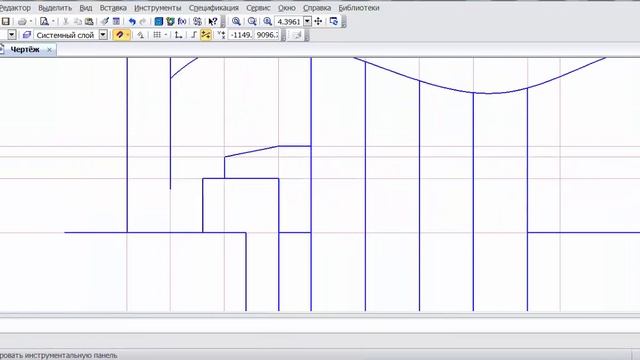The height and width of the screenshot is (360, 640).
Task: Click the X coordinate field -1149
Action: [241, 35]
